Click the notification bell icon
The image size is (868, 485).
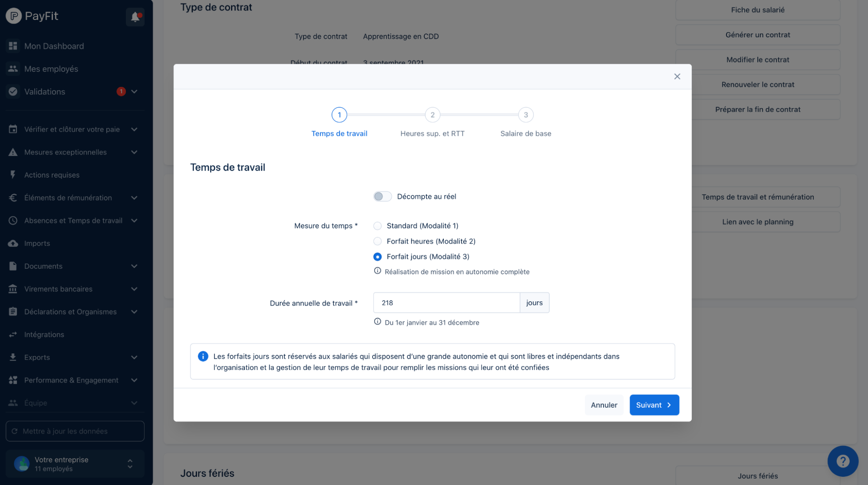pos(135,17)
